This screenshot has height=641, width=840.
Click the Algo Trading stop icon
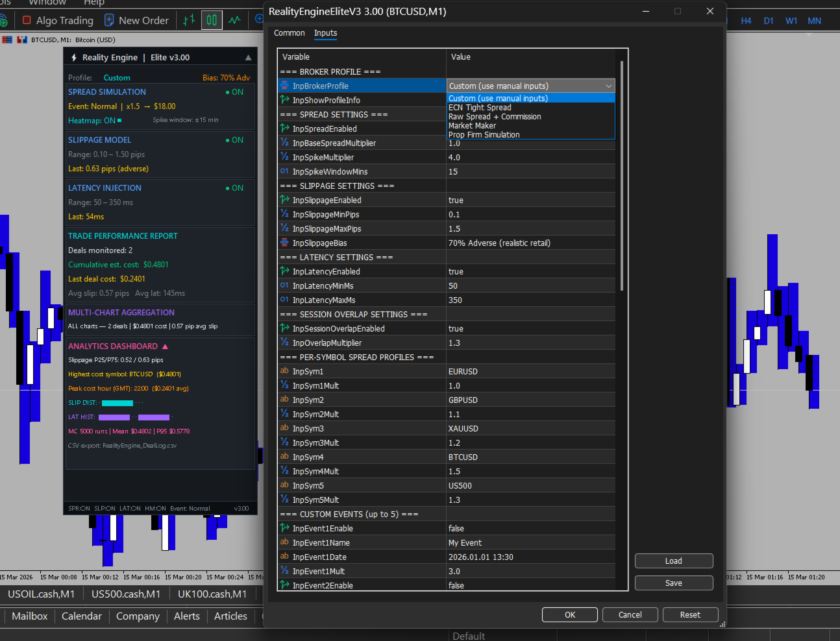point(27,20)
